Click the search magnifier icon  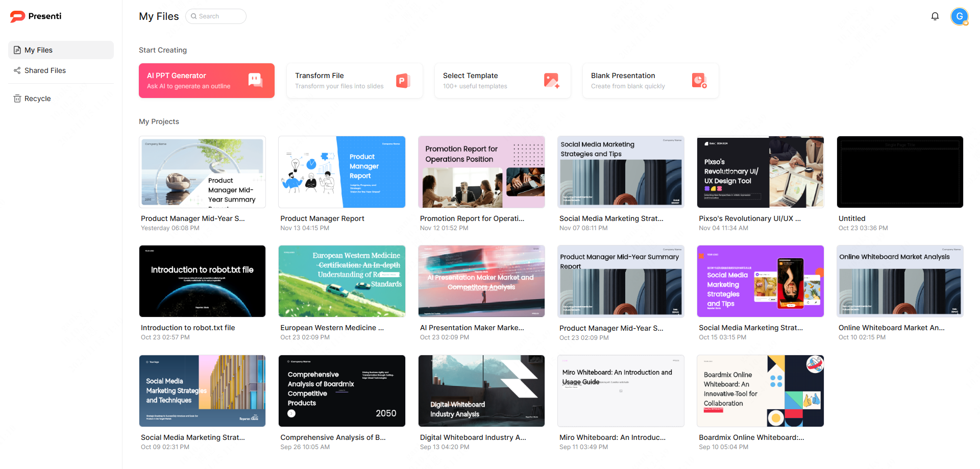pos(194,16)
